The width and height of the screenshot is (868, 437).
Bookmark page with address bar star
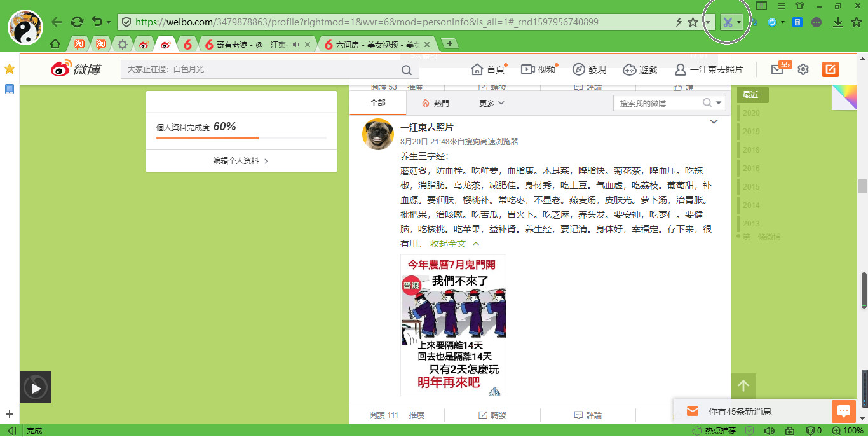click(693, 22)
